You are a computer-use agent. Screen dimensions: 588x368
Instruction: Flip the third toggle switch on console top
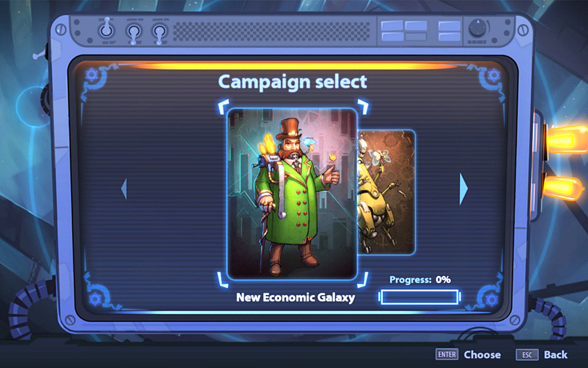coord(160,33)
